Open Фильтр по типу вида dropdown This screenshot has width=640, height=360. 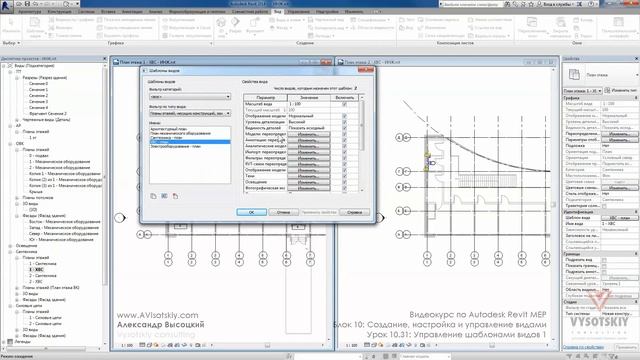tap(190, 113)
